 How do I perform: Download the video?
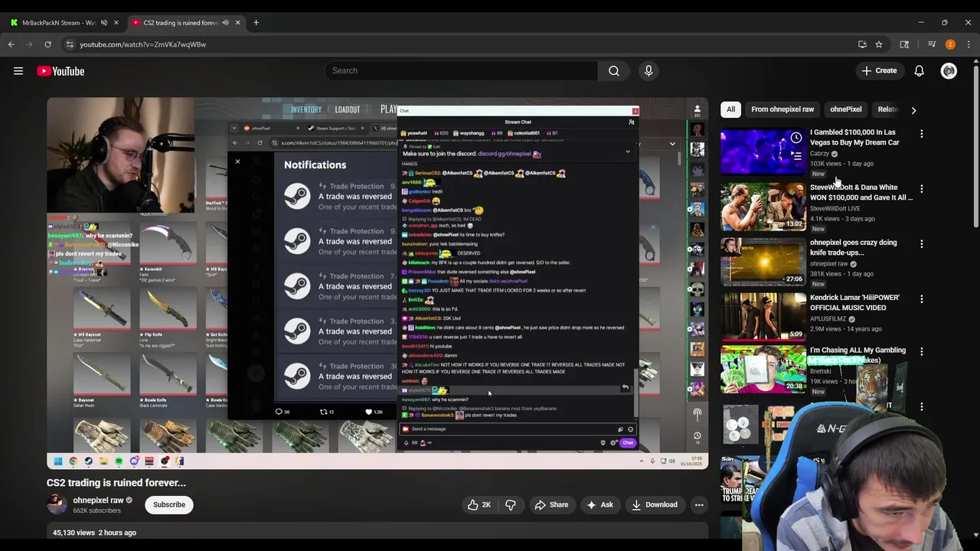(655, 505)
